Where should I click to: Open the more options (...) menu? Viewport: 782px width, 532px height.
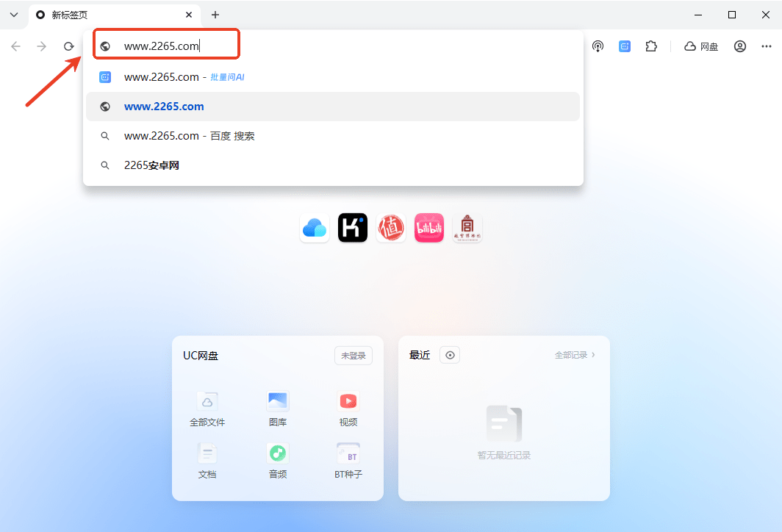point(767,46)
